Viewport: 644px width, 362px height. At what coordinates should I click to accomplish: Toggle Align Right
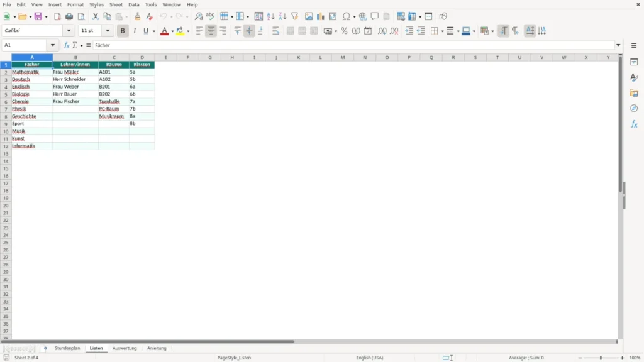pyautogui.click(x=223, y=31)
